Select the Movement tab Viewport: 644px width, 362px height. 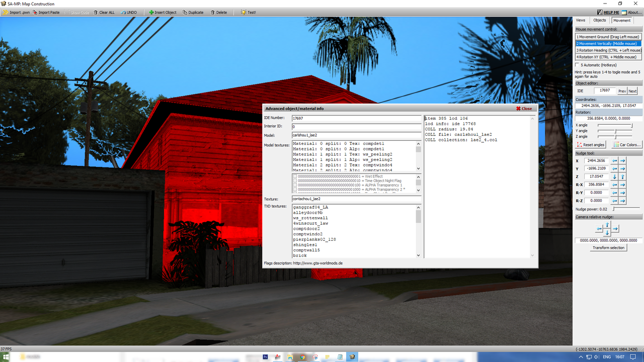[x=621, y=20]
